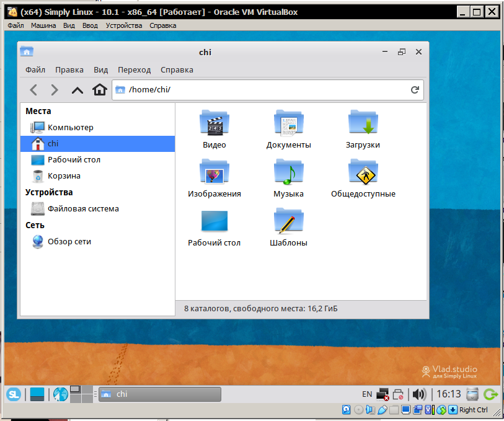Open the volume control speaker icon
This screenshot has height=421, width=504.
click(x=419, y=394)
